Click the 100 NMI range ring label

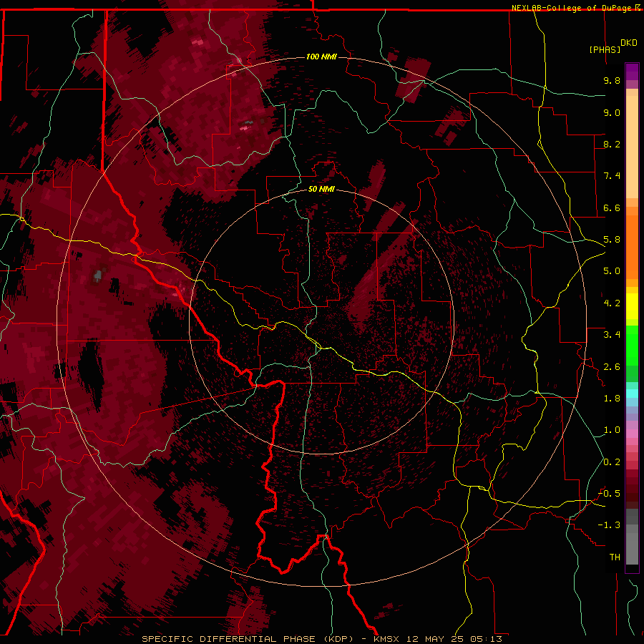coord(321,57)
